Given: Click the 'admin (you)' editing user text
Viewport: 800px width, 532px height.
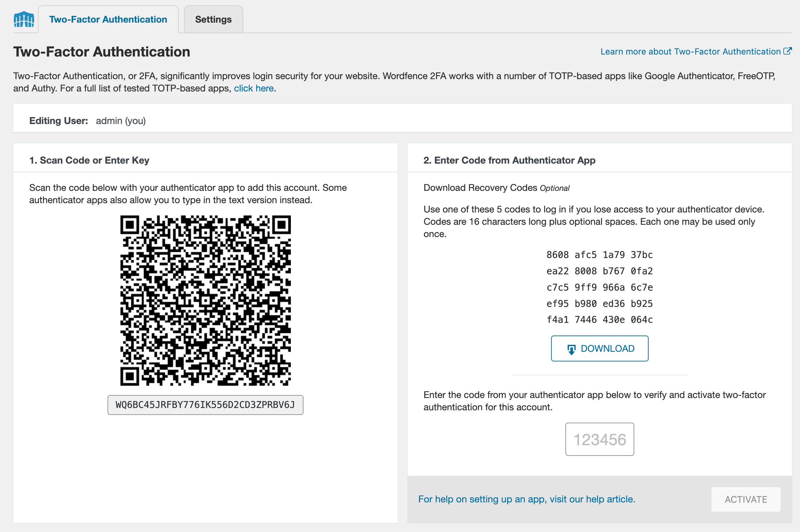Looking at the screenshot, I should click(x=120, y=121).
